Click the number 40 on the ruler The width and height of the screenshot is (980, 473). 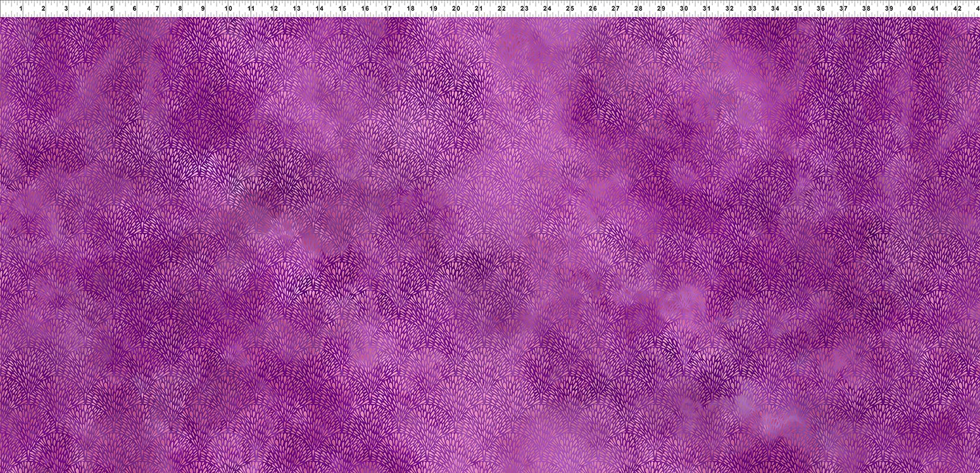tap(912, 9)
